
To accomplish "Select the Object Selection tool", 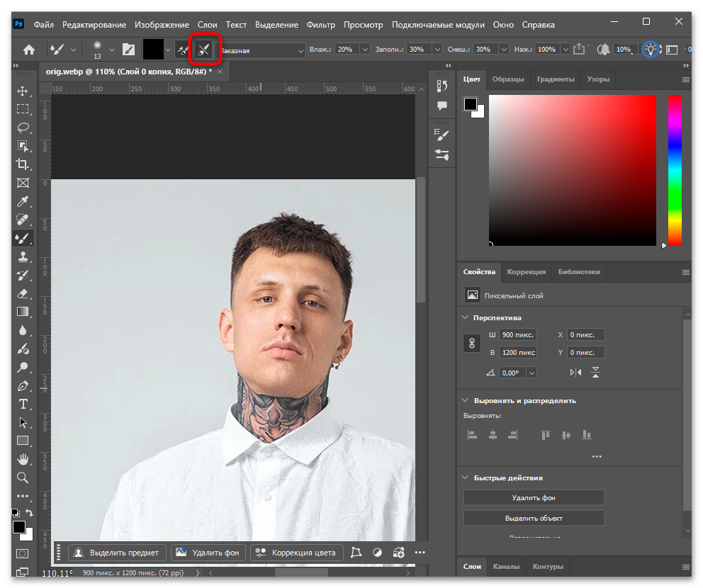I will [23, 146].
